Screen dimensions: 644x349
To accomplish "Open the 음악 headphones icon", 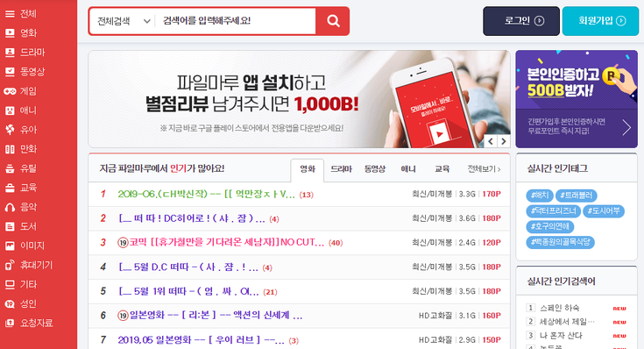I will click(x=10, y=207).
